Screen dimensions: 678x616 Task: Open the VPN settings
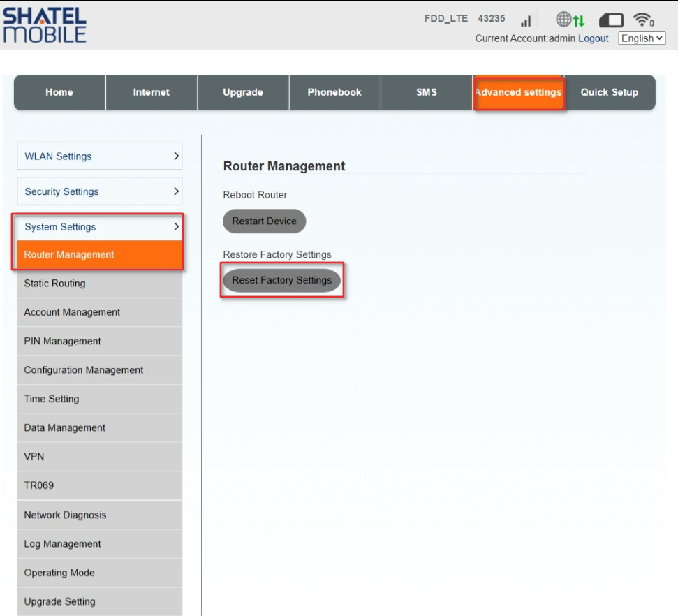tap(99, 456)
